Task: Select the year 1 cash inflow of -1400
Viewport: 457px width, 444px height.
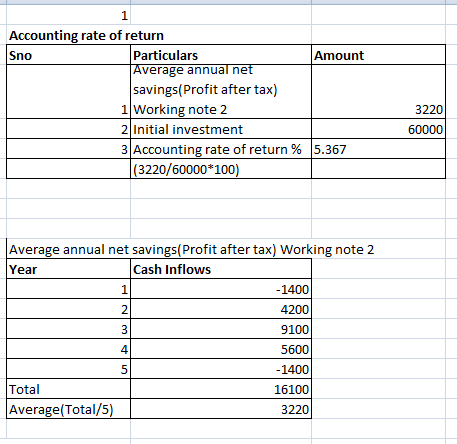Action: [x=221, y=289]
